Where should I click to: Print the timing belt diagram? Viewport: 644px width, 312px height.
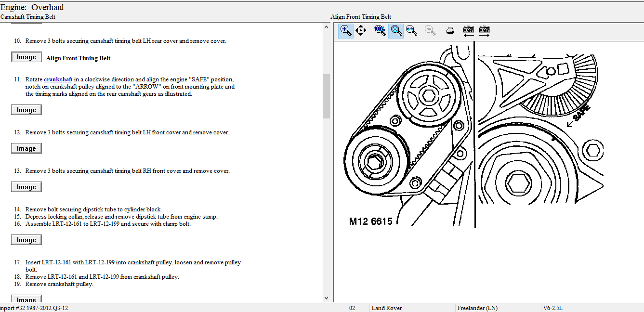point(450,30)
